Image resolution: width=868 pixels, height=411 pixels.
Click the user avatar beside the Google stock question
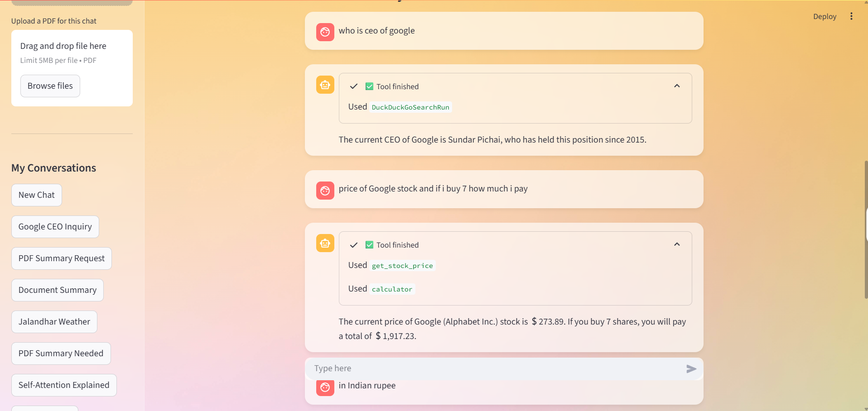(x=325, y=191)
